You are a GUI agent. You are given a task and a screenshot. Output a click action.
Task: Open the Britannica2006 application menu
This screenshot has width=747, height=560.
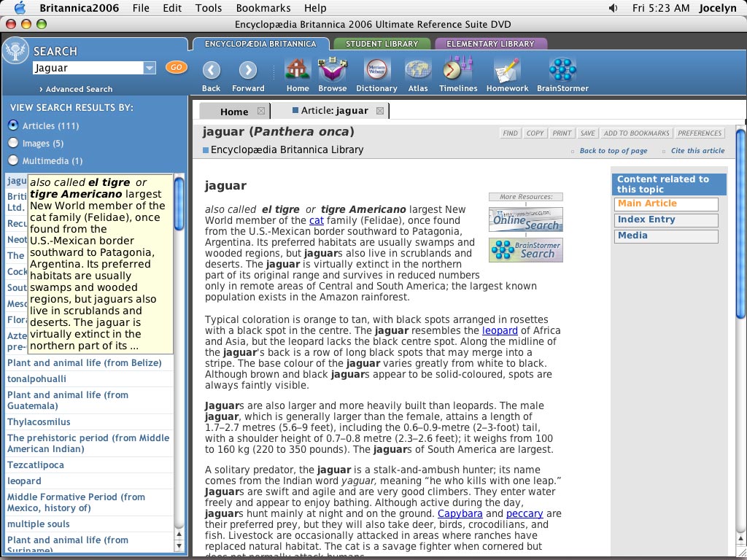tap(79, 8)
